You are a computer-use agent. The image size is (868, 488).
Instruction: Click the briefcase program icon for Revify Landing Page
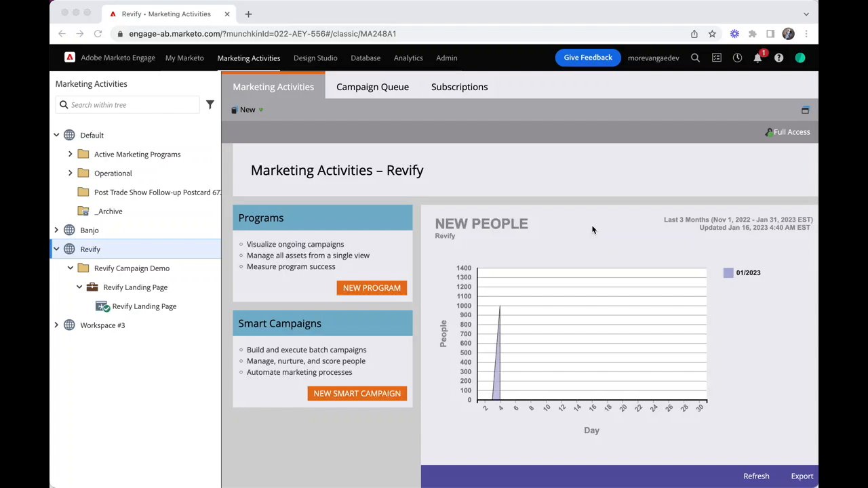pyautogui.click(x=92, y=287)
